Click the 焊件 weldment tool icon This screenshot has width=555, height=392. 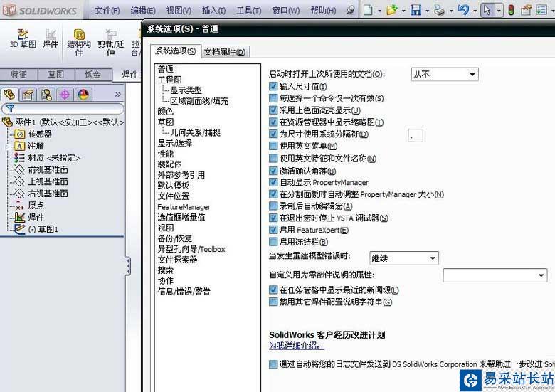(51, 38)
